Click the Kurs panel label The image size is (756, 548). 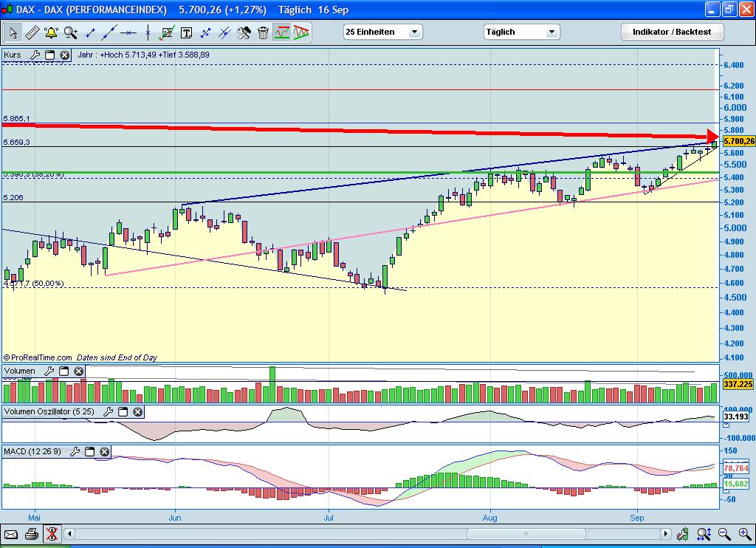coord(13,55)
